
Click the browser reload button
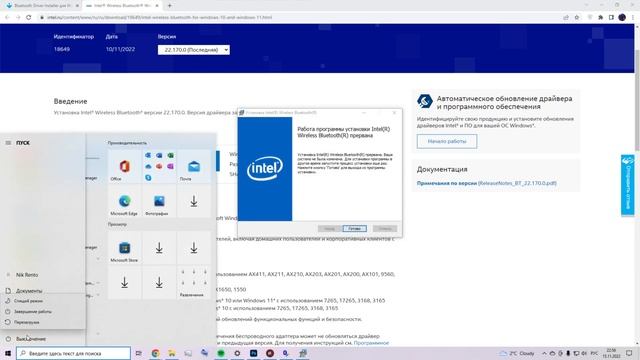[29, 18]
